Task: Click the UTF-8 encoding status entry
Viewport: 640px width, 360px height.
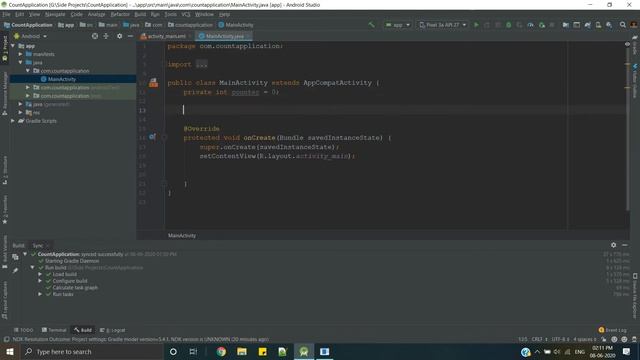Action: tap(560, 339)
